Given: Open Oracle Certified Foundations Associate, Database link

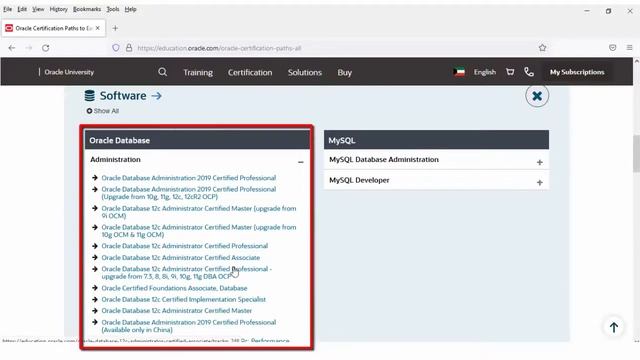Looking at the screenshot, I should pyautogui.click(x=174, y=288).
